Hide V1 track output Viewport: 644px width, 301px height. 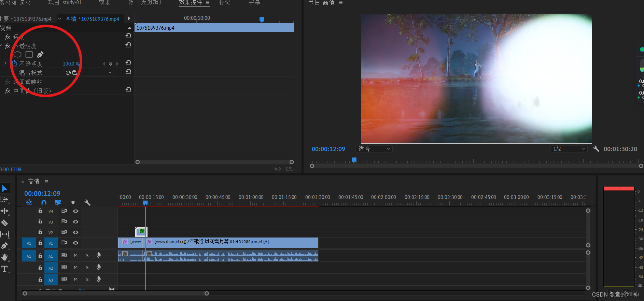pyautogui.click(x=76, y=243)
